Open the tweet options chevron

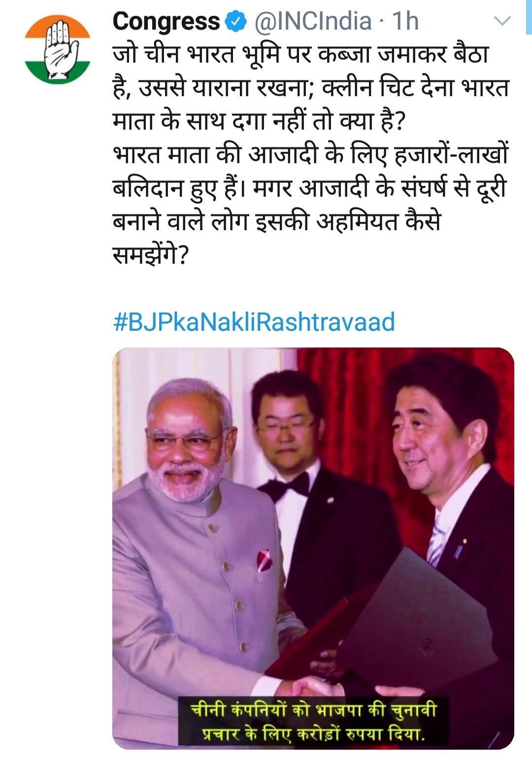coord(502,21)
